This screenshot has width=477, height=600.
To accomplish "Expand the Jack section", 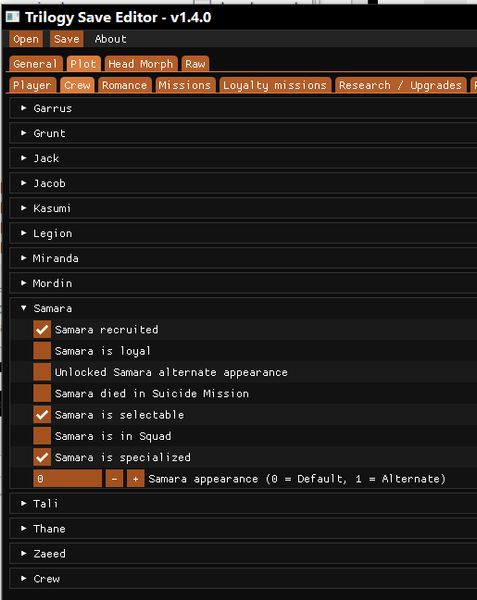I will tap(243, 158).
